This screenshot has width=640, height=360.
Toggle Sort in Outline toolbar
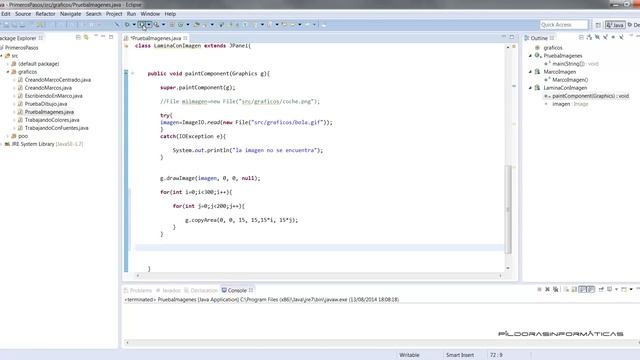pyautogui.click(x=589, y=37)
